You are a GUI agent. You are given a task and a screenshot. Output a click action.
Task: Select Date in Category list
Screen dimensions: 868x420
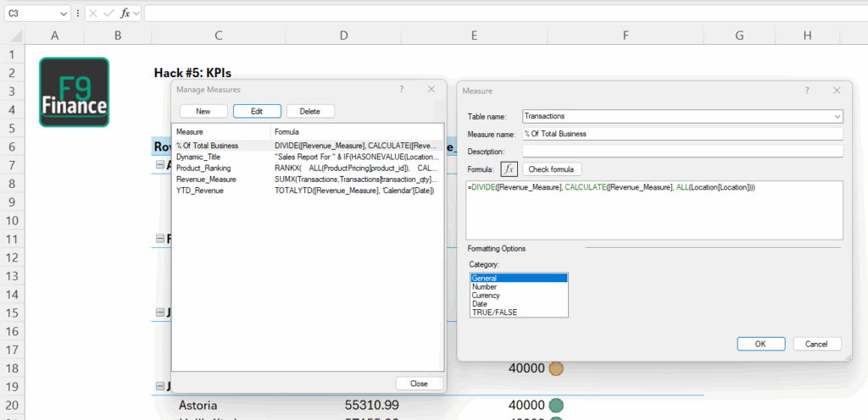pos(519,304)
